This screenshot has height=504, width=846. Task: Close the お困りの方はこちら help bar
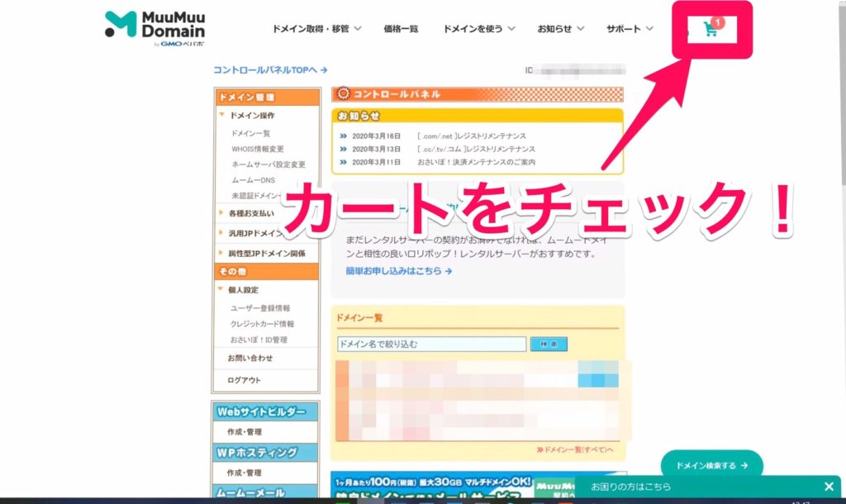[x=829, y=486]
